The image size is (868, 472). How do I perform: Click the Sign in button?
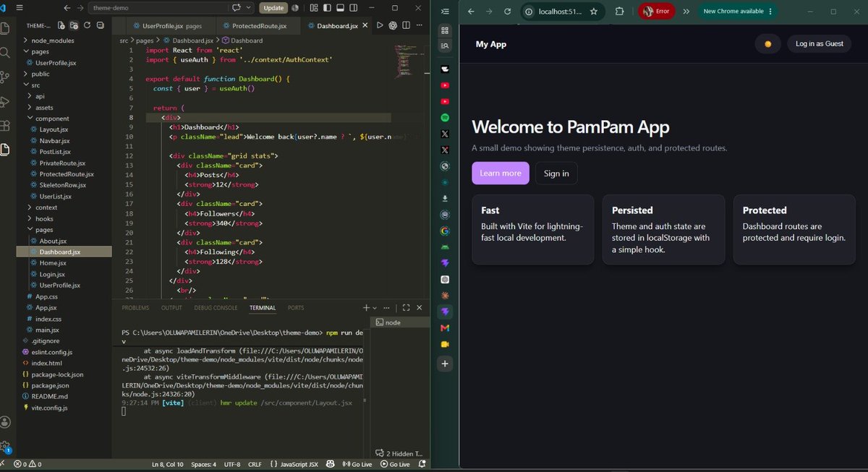pos(556,173)
